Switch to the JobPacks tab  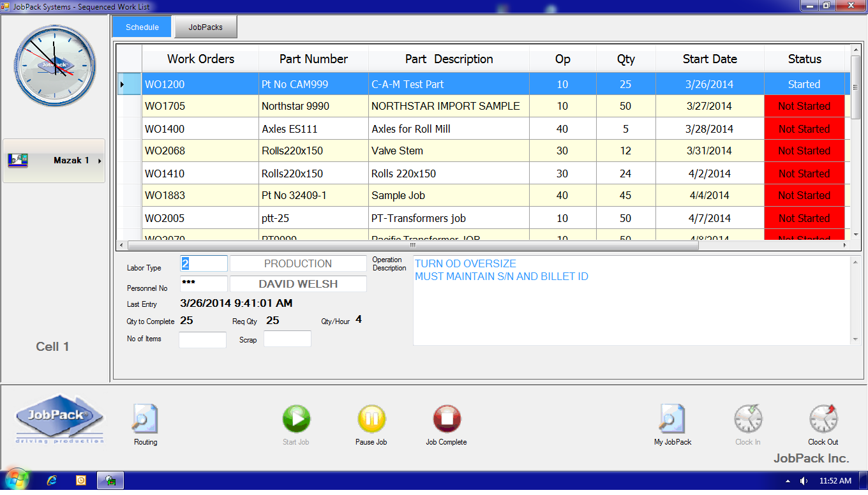206,27
